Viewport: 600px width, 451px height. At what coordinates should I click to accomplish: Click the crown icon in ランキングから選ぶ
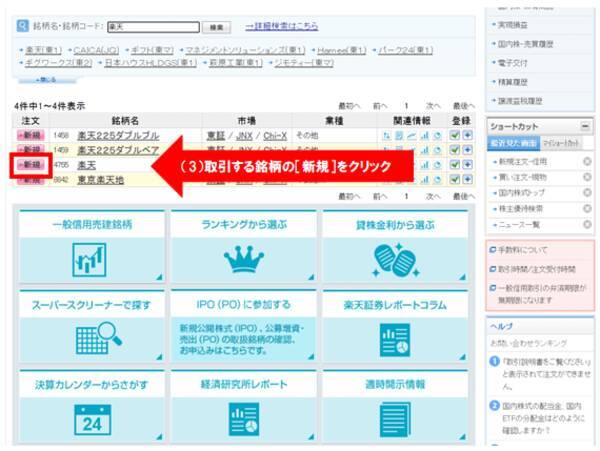pyautogui.click(x=244, y=258)
